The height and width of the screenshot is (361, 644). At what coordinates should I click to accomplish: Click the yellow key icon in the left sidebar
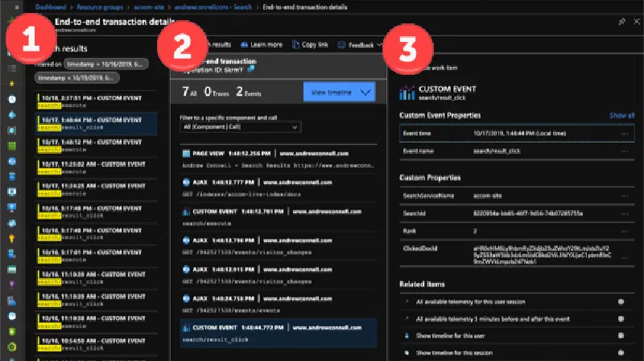pyautogui.click(x=12, y=239)
